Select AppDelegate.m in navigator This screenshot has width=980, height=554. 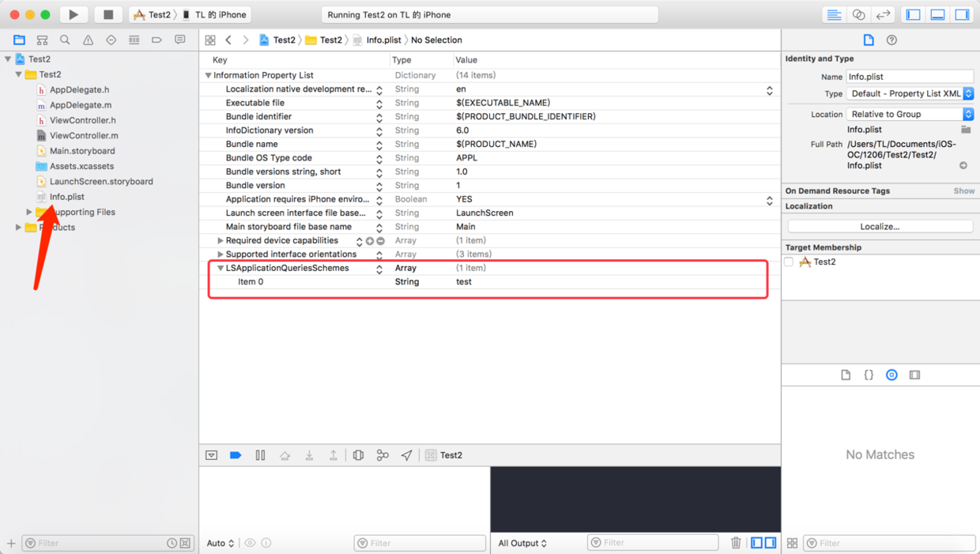[80, 104]
